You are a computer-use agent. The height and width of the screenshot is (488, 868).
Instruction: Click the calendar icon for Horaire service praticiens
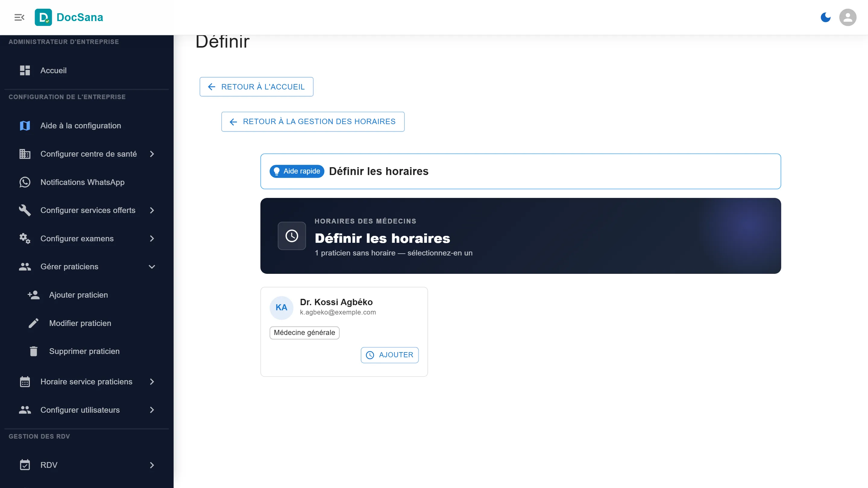(25, 382)
